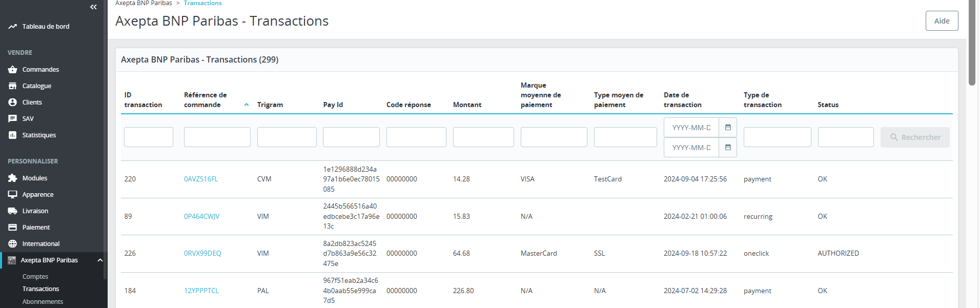Screen dimensions: 980x308
Task: Open Tableau de bord menu
Action: tap(46, 26)
